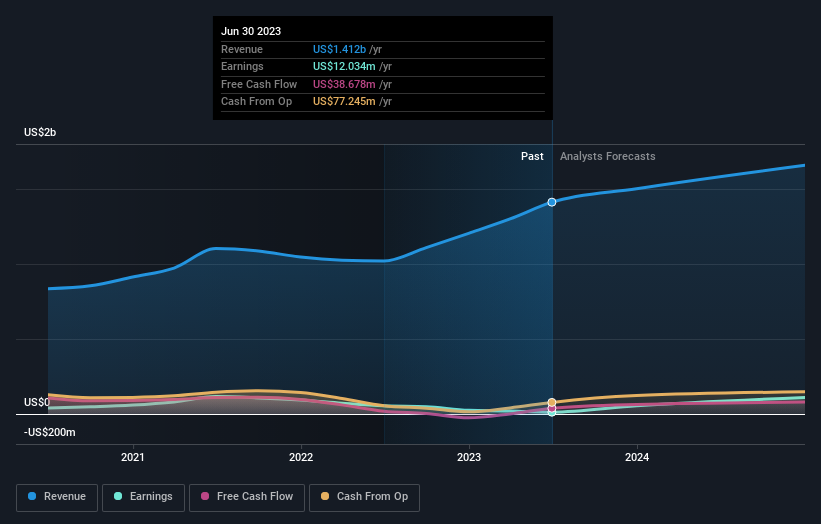Click the -US$200m y-axis label
This screenshot has width=821, height=524.
[49, 432]
